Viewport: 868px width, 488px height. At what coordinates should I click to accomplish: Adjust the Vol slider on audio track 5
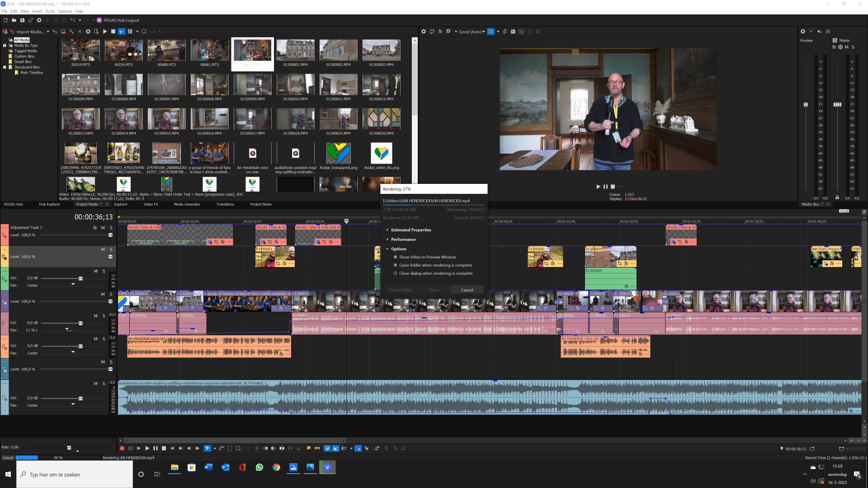(x=80, y=323)
